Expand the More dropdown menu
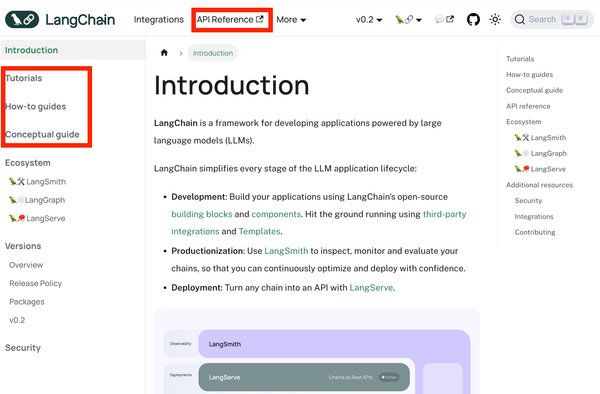The width and height of the screenshot is (600, 394). 291,20
